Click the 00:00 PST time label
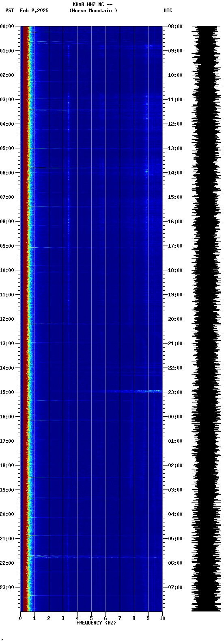Image resolution: width=224 pixels, height=644 pixels. point(7,26)
